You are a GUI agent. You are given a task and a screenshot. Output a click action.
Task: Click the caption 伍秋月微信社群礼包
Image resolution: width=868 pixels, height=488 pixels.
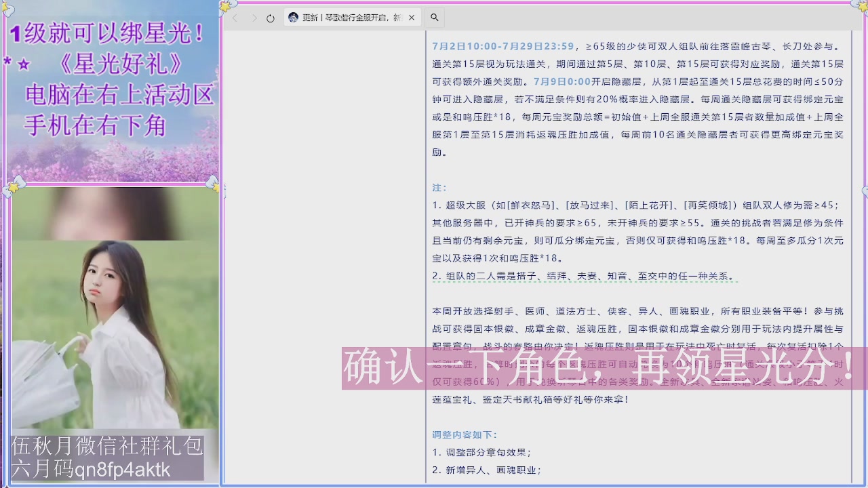click(x=107, y=445)
